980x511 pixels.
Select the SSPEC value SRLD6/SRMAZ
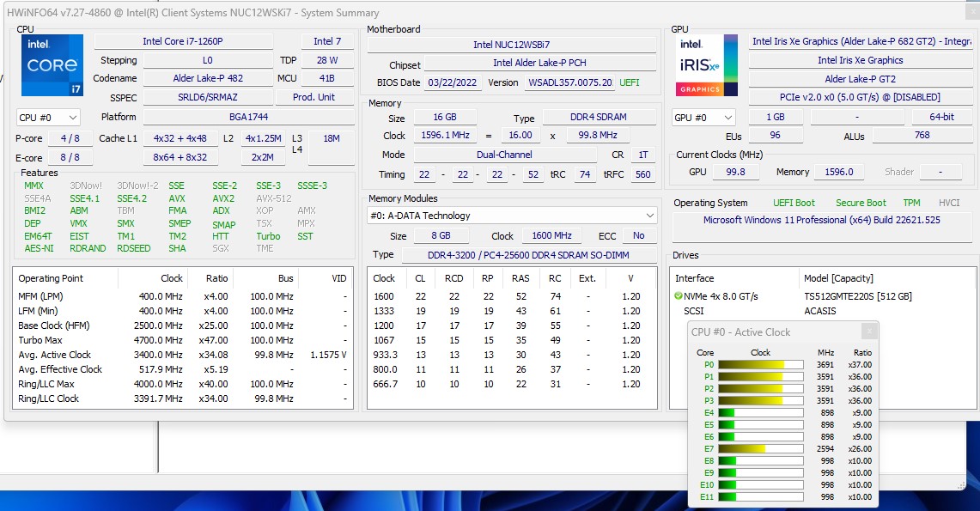[x=208, y=97]
